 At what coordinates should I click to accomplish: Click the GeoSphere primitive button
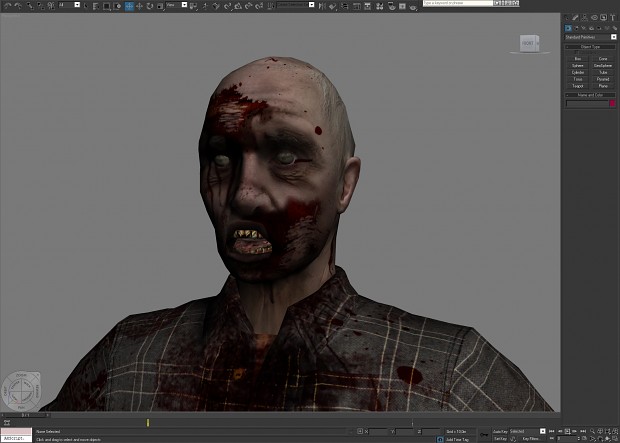tap(603, 66)
